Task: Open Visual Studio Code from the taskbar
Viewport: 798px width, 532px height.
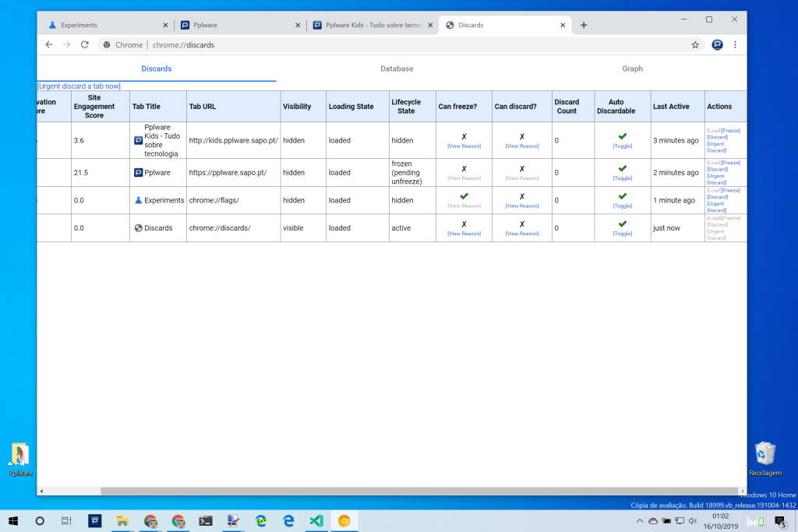Action: point(316,521)
